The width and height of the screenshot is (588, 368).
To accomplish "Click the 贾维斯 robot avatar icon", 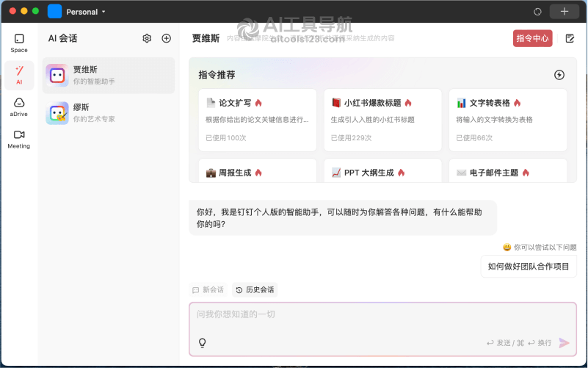I will 57,76.
